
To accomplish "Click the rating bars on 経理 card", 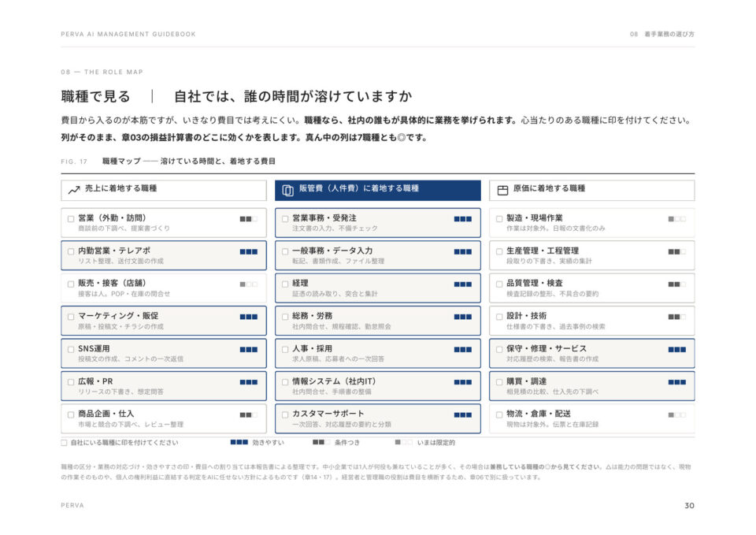I will pyautogui.click(x=463, y=284).
